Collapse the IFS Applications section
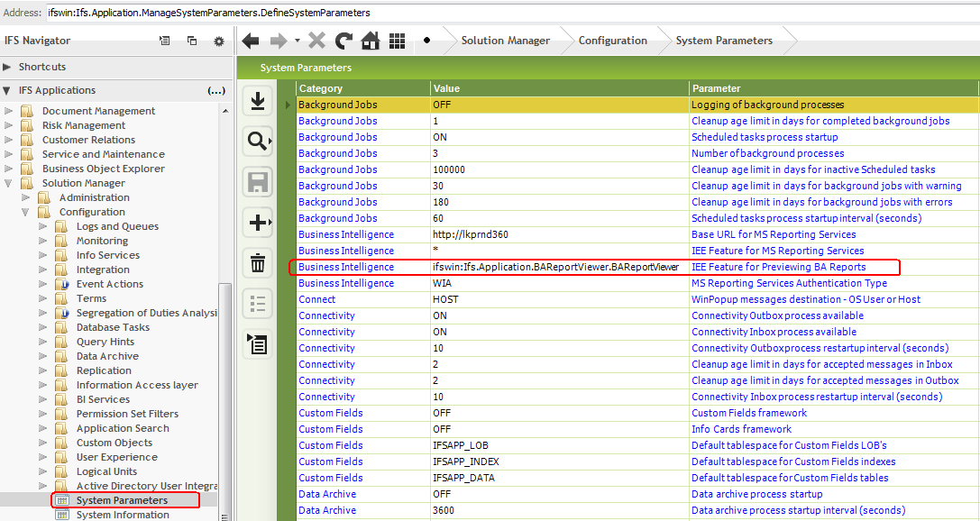The height and width of the screenshot is (521, 980). pyautogui.click(x=7, y=90)
